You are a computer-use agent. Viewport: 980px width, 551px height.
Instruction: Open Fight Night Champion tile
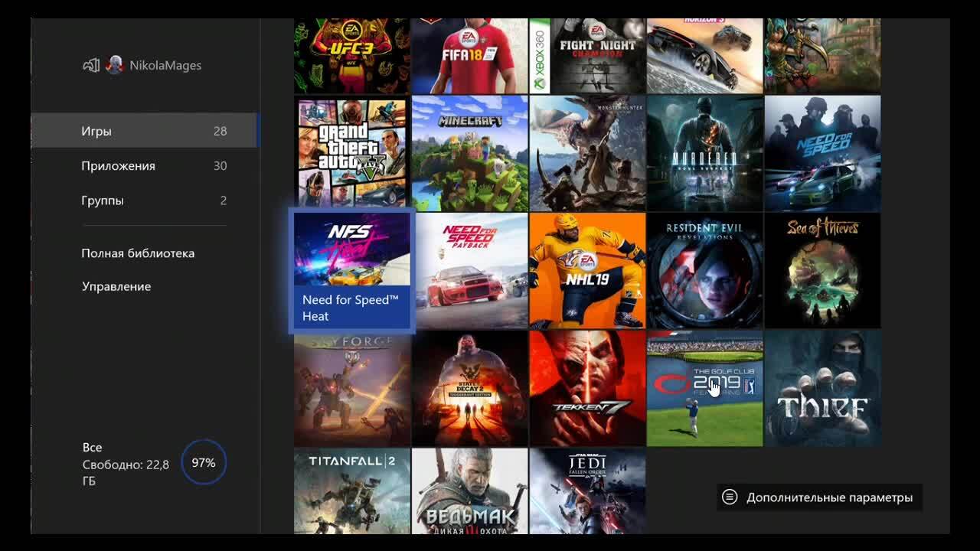pos(587,55)
